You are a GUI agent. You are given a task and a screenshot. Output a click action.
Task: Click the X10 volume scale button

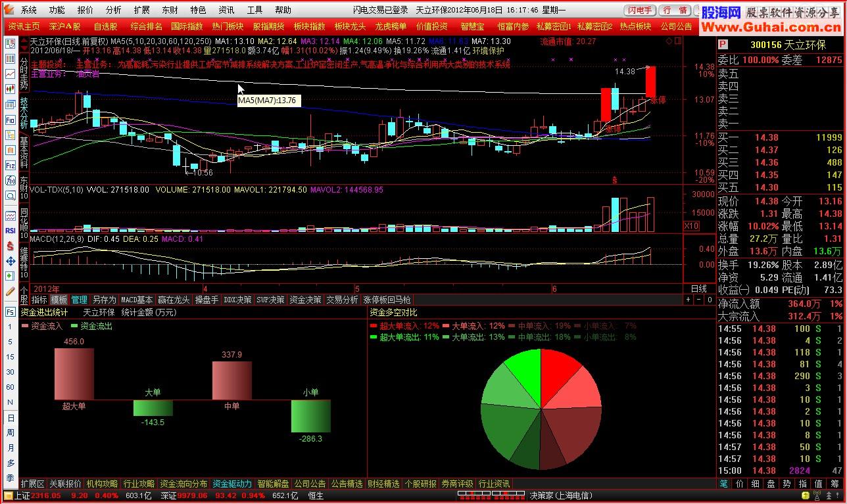pyautogui.click(x=691, y=226)
